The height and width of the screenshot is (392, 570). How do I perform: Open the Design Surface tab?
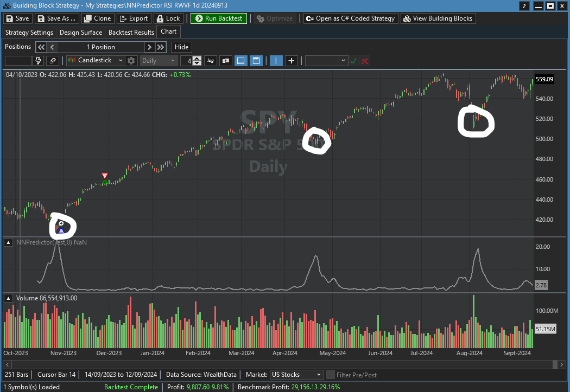click(81, 33)
